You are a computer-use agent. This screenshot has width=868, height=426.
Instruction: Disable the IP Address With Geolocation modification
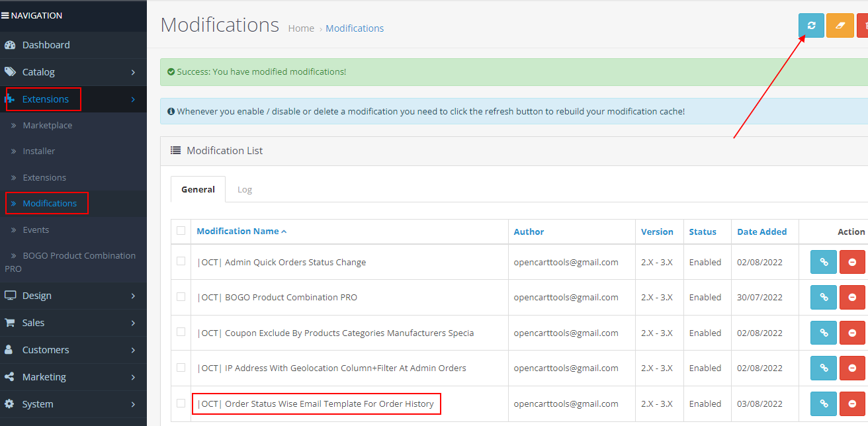[852, 368]
